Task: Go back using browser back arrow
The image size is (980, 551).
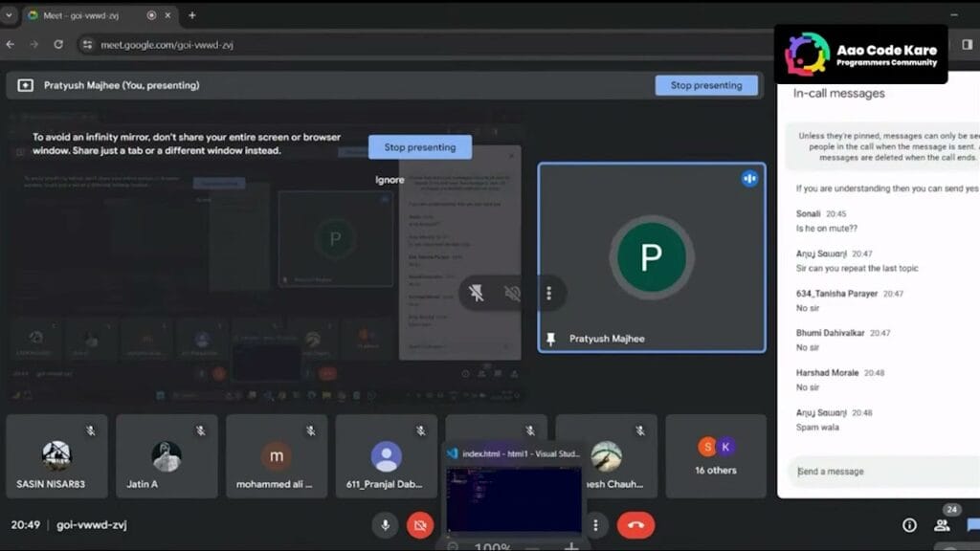Action: pos(11,44)
